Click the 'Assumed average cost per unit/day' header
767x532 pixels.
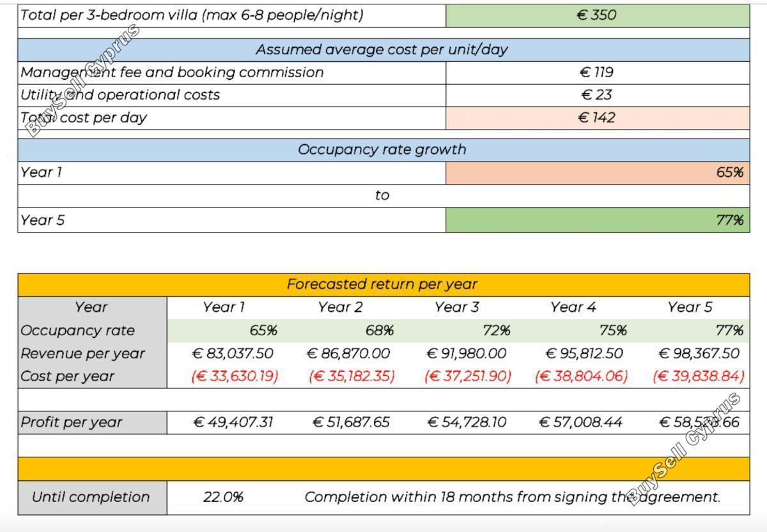[383, 50]
